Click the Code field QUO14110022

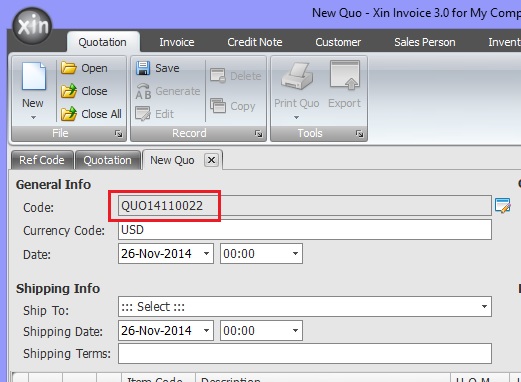305,205
